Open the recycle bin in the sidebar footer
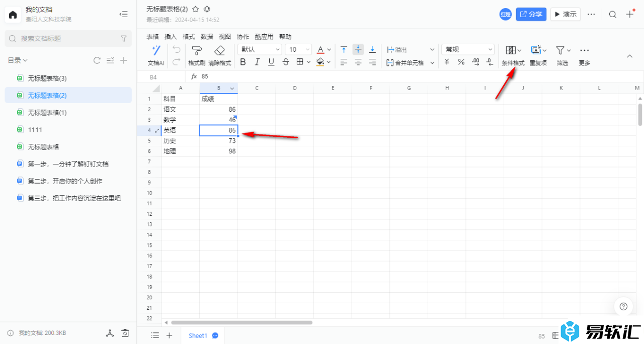The width and height of the screenshot is (644, 344). (x=125, y=333)
